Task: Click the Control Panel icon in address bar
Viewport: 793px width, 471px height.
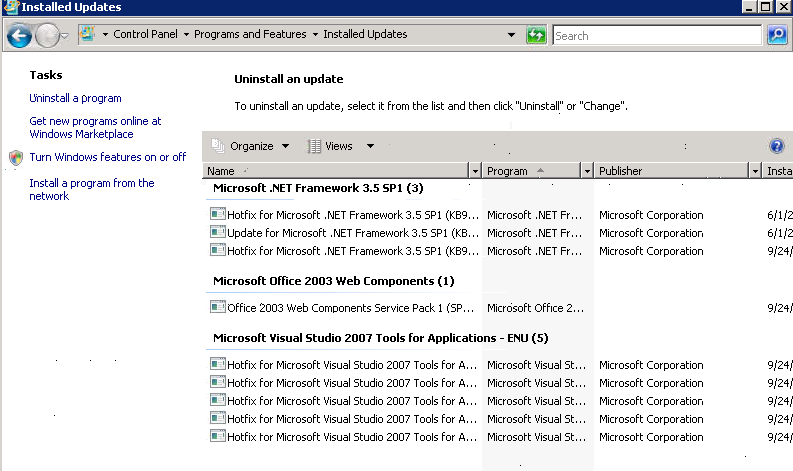Action: (x=87, y=34)
